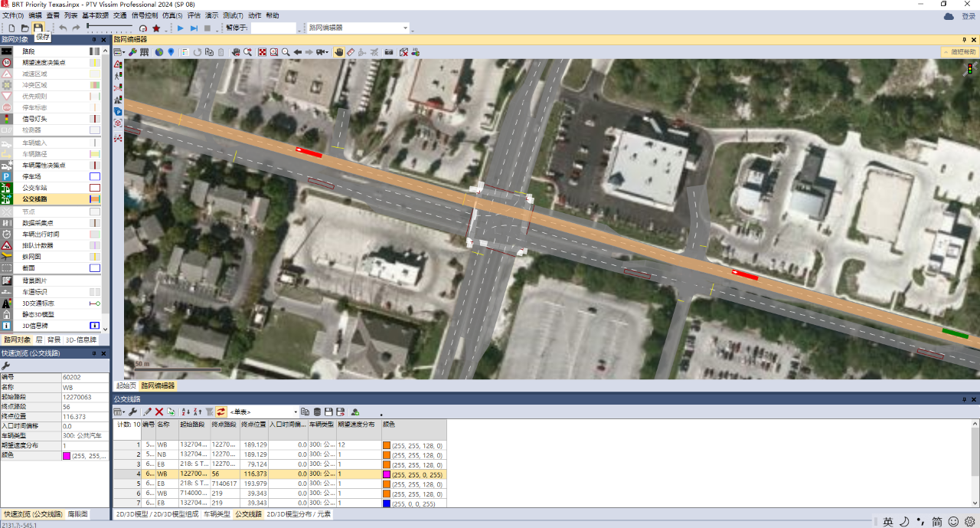Image resolution: width=980 pixels, height=528 pixels.
Task: Click the Undo arrow
Action: pos(63,28)
